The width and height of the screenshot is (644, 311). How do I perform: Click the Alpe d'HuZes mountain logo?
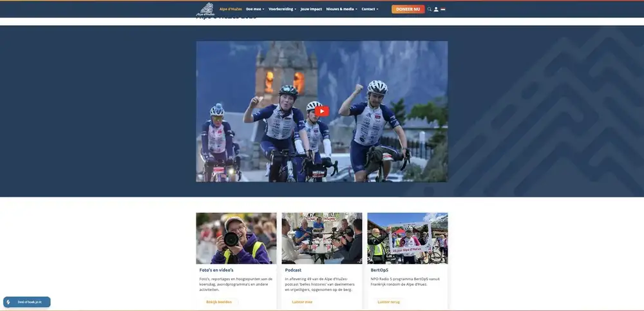[x=205, y=9]
